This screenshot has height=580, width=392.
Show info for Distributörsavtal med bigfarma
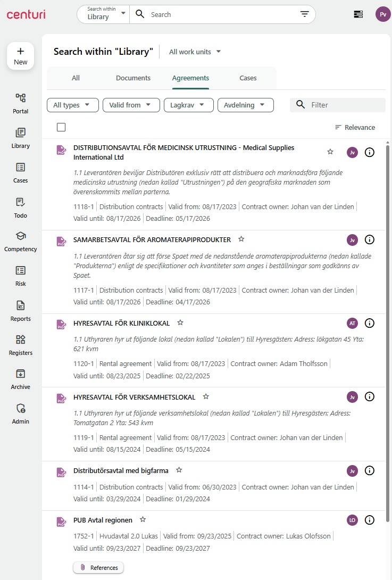pos(370,470)
